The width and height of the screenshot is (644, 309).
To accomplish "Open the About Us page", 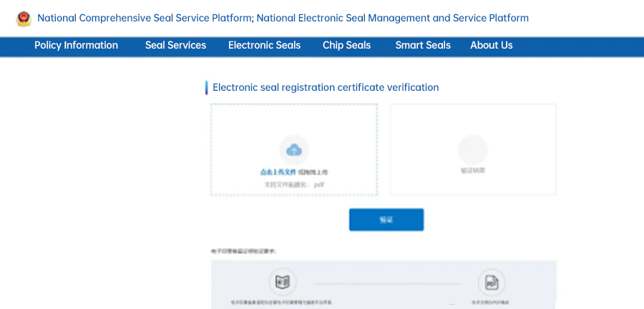I will [x=491, y=45].
